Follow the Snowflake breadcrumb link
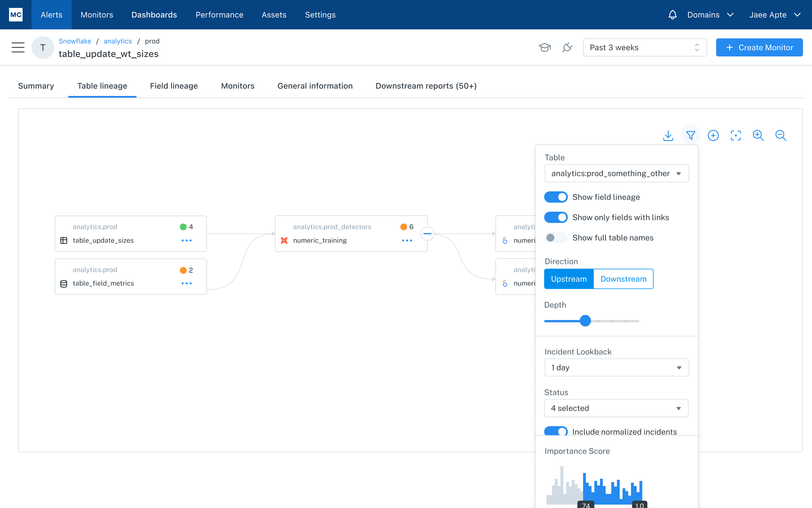 click(x=75, y=41)
